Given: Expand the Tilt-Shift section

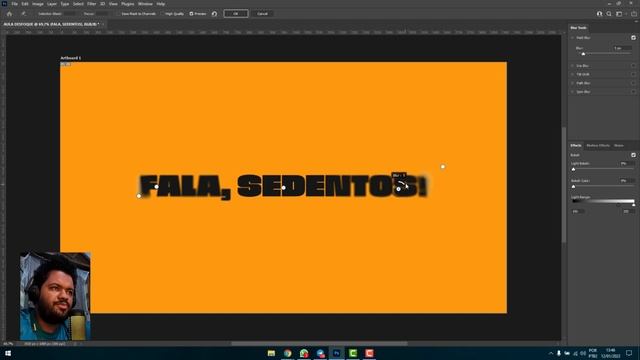Looking at the screenshot, I should click(572, 74).
